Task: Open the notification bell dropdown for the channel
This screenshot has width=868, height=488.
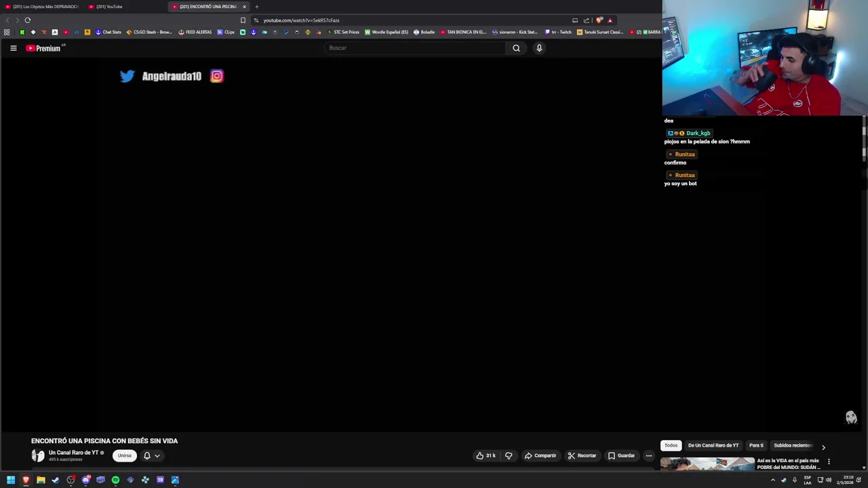Action: pos(152,455)
